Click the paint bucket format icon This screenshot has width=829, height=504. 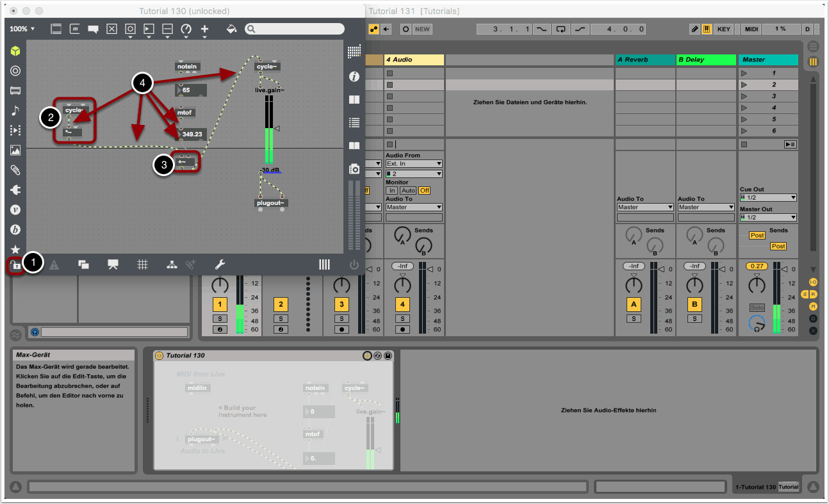232,29
